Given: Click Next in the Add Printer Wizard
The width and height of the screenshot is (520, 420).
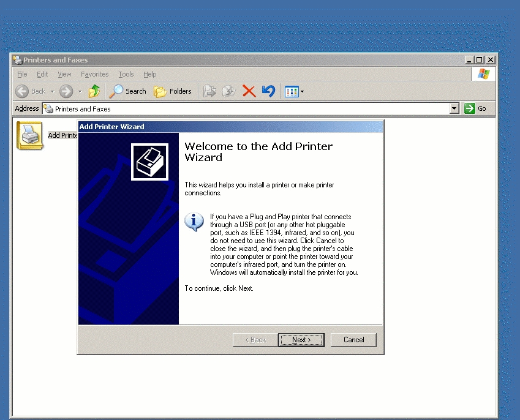Looking at the screenshot, I should [301, 340].
